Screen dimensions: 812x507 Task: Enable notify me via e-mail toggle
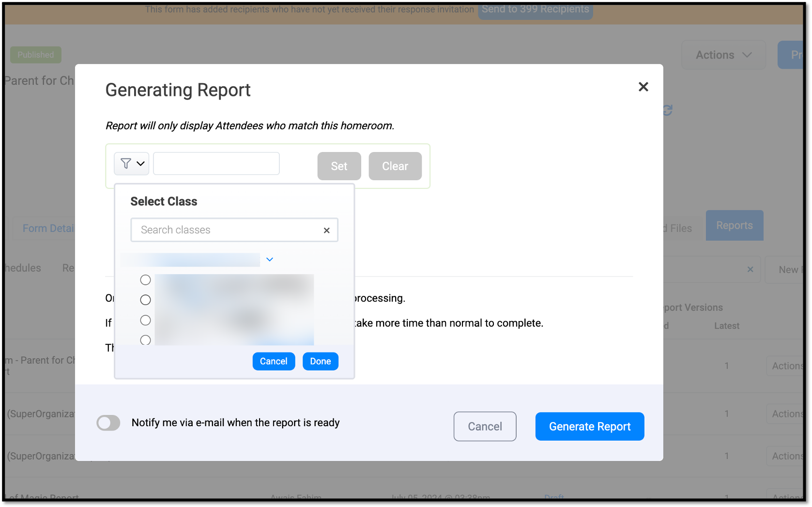108,423
